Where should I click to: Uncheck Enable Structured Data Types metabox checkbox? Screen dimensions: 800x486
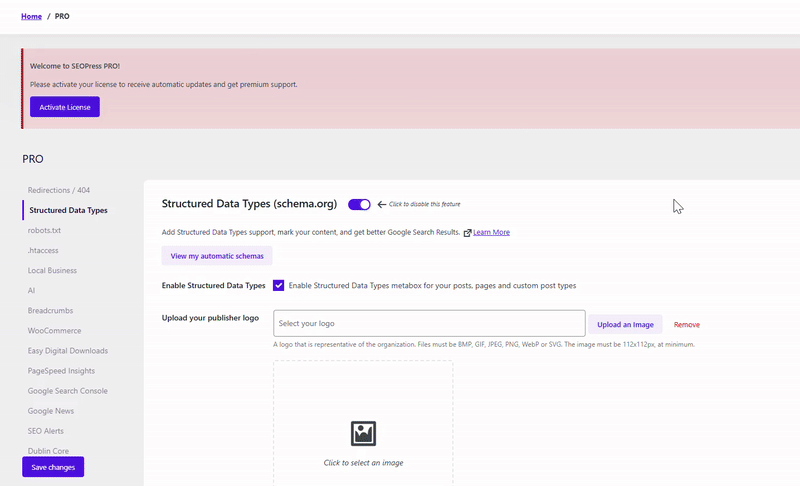pos(278,285)
